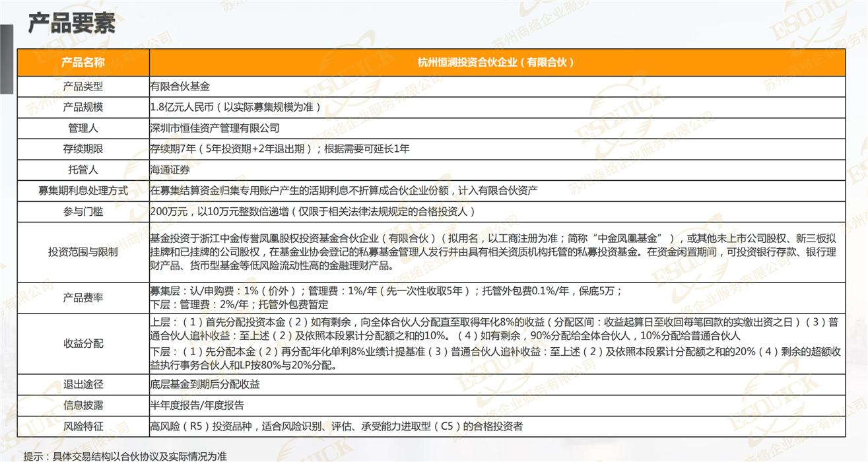This screenshot has height=462, width=868.
Task: Select the 收益分配 row label
Action: [83, 344]
